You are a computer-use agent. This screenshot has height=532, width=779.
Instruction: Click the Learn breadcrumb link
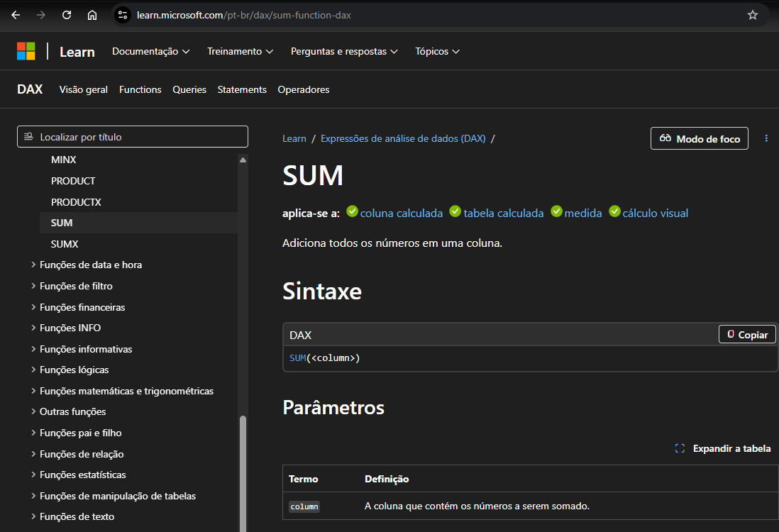(x=294, y=138)
